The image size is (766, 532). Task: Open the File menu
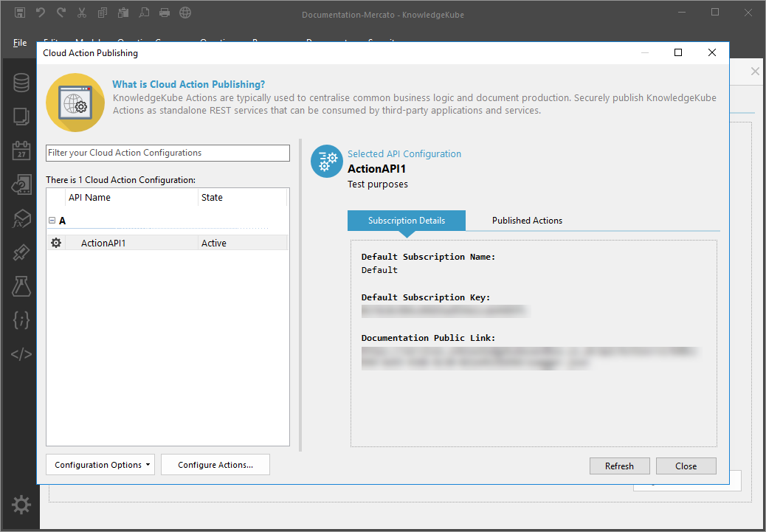(x=20, y=43)
